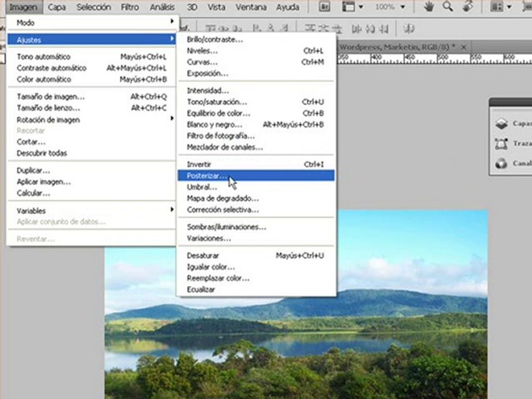Open Corrección selectiva adjustment
Image resolution: width=532 pixels, height=399 pixels.
click(x=256, y=209)
